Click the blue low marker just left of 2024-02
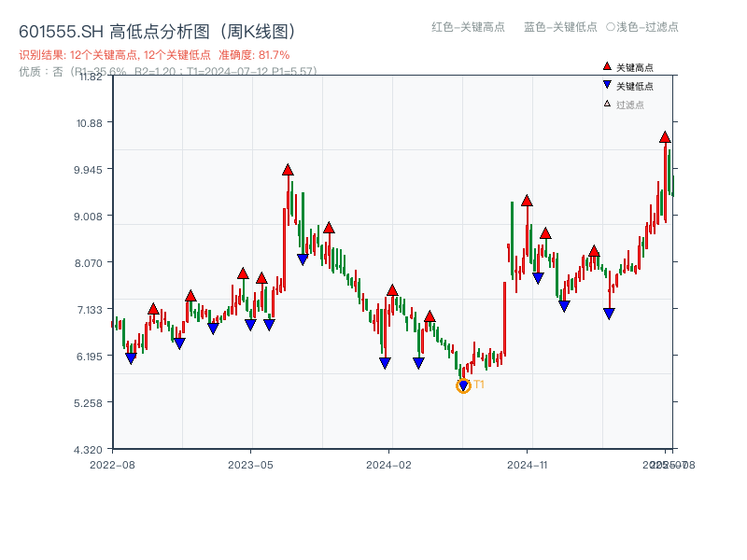747x560 pixels. click(x=385, y=363)
